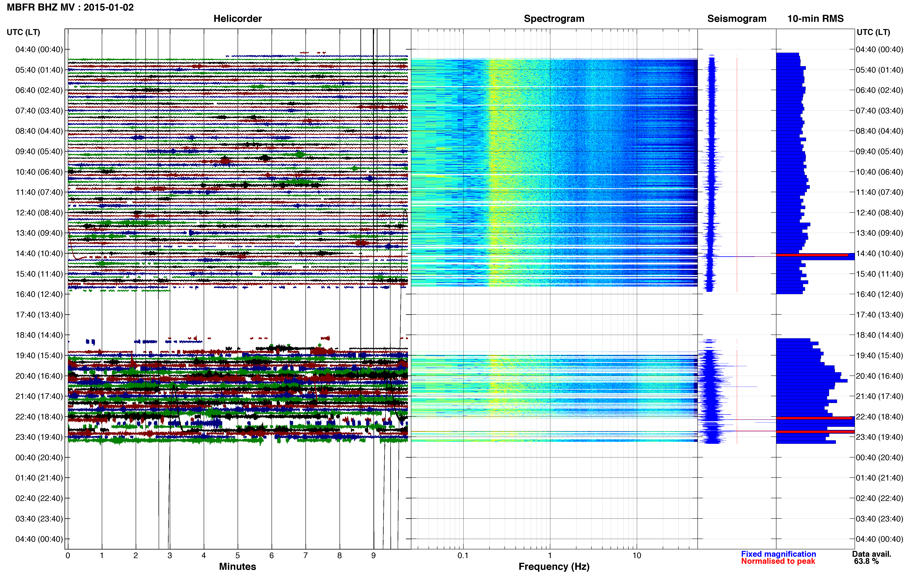Click the left 16:40 (12:40) time label
The height and width of the screenshot is (578, 924).
(39, 294)
